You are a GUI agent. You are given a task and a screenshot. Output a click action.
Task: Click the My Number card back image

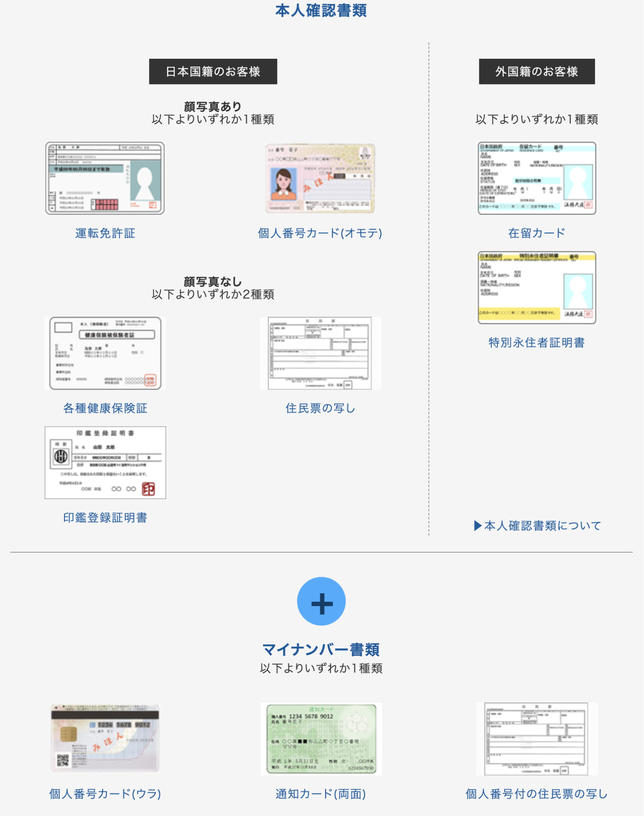point(105,738)
